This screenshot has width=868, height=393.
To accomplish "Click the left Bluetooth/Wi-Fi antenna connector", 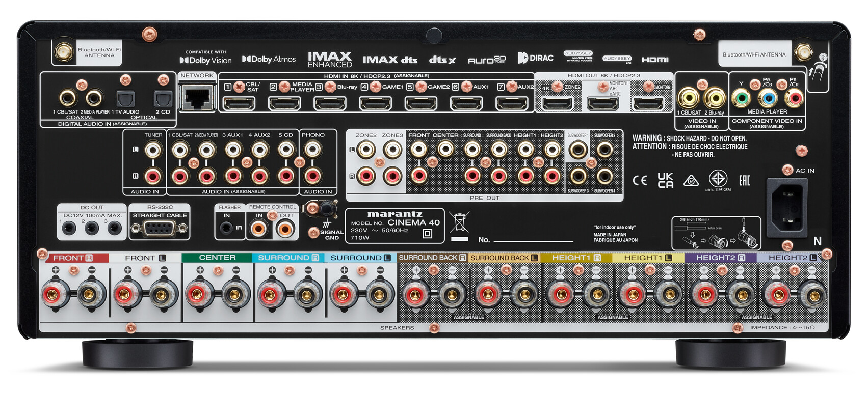I will coord(64,52).
